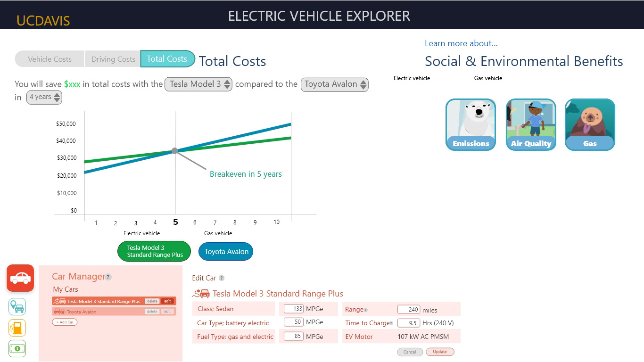Image resolution: width=644 pixels, height=362 pixels.
Task: Click the blue Toyota Avalon pill button
Action: [226, 252]
